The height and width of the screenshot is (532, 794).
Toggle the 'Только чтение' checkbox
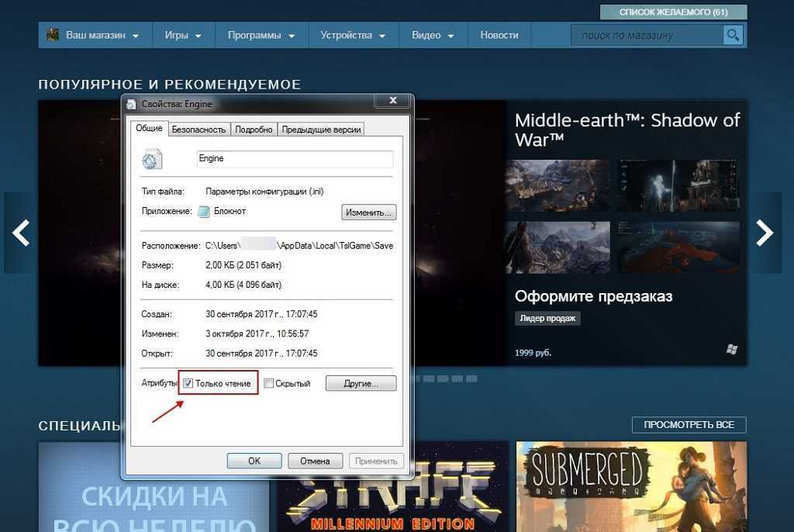pyautogui.click(x=188, y=383)
